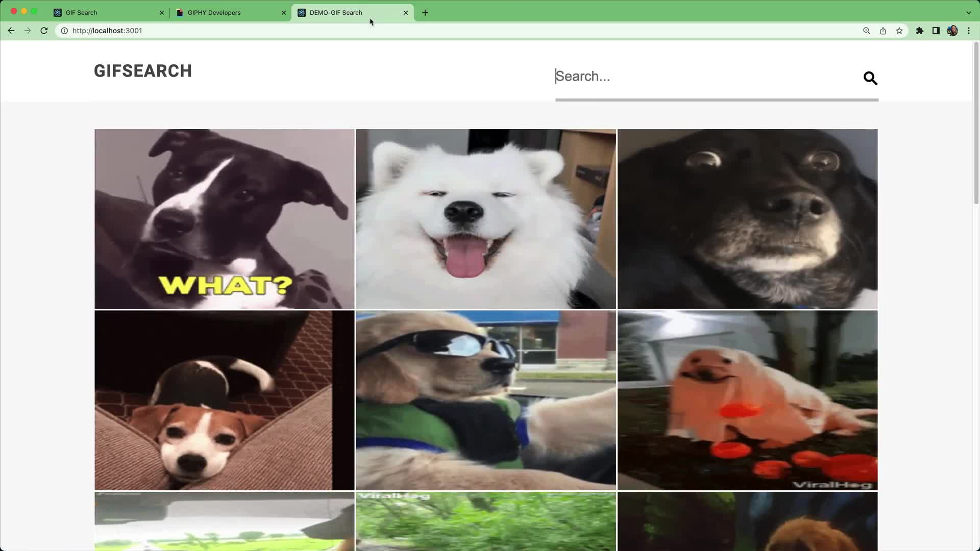
Task: Click the GIFSEARCH logo heading
Action: click(x=143, y=71)
